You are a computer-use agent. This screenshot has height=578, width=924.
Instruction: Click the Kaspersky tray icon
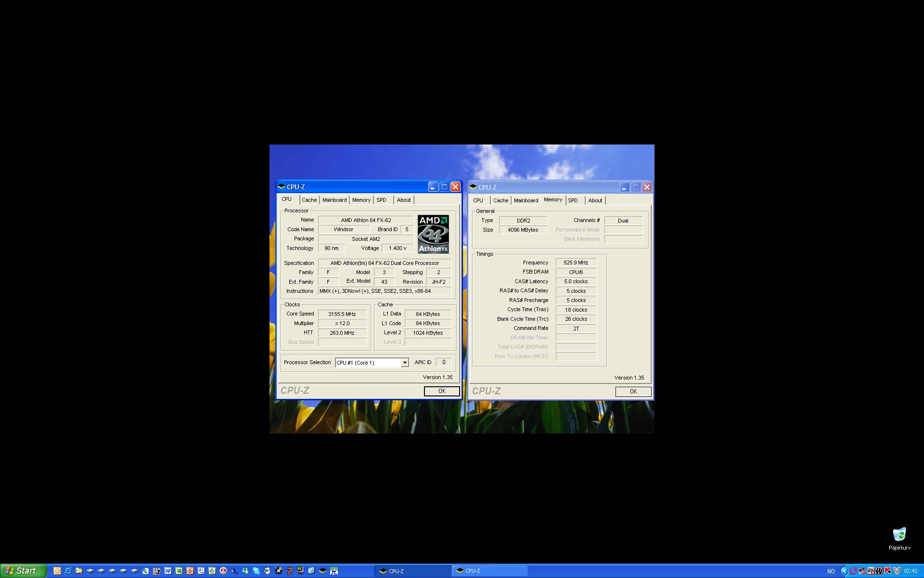(888, 571)
